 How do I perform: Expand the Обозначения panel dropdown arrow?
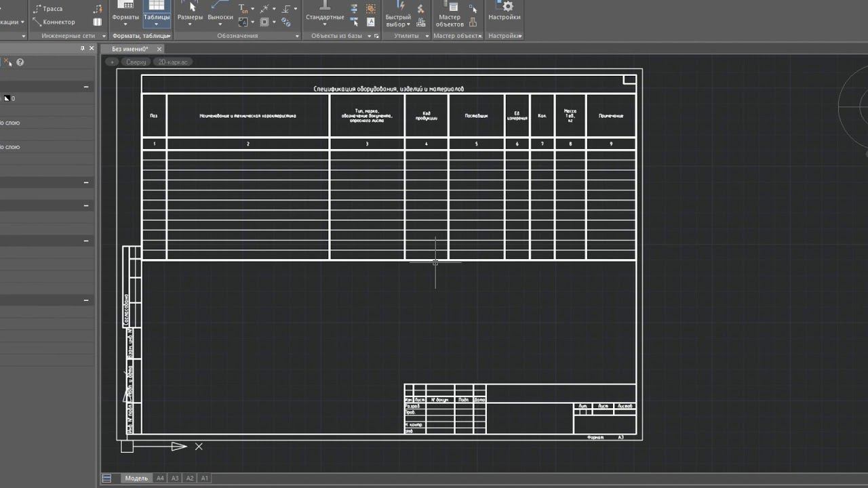click(297, 36)
